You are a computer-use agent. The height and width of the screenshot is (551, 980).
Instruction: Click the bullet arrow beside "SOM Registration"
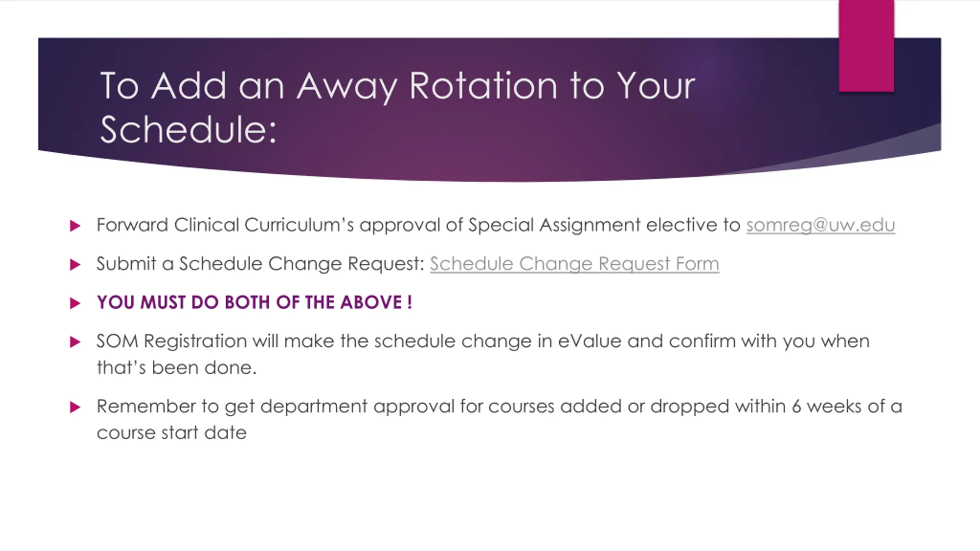[x=75, y=342]
